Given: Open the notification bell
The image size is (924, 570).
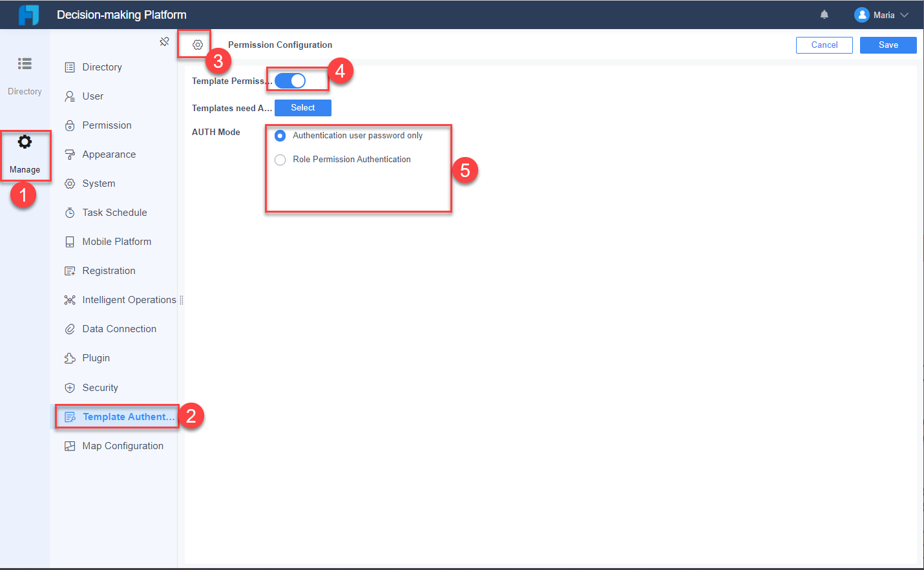Looking at the screenshot, I should click(x=825, y=14).
